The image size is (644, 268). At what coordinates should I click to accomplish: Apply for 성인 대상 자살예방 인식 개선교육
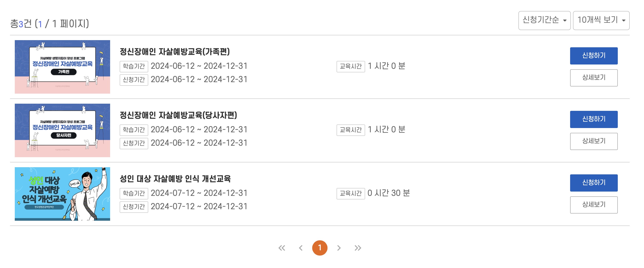click(594, 182)
